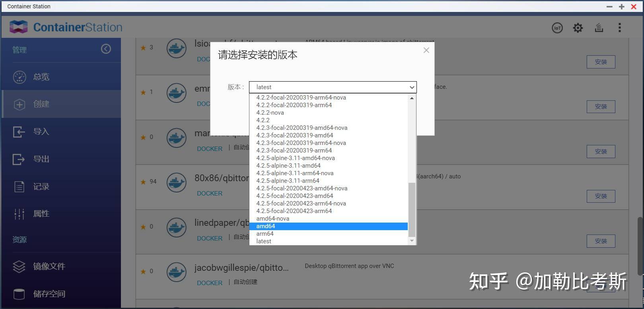Image resolution: width=644 pixels, height=309 pixels.
Task: Click DOCKER tag under linedpaper image
Action: tap(210, 239)
